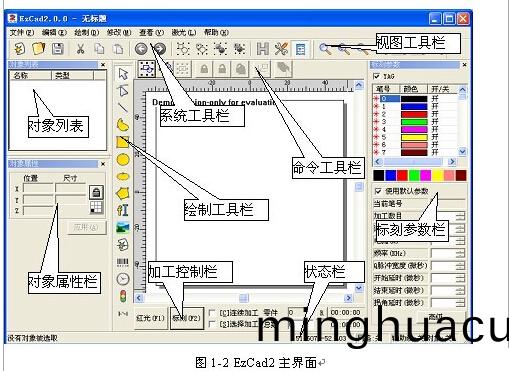This screenshot has height=371, width=509.
Task: Select the yellow swatch in the color palette
Action: pos(437,175)
